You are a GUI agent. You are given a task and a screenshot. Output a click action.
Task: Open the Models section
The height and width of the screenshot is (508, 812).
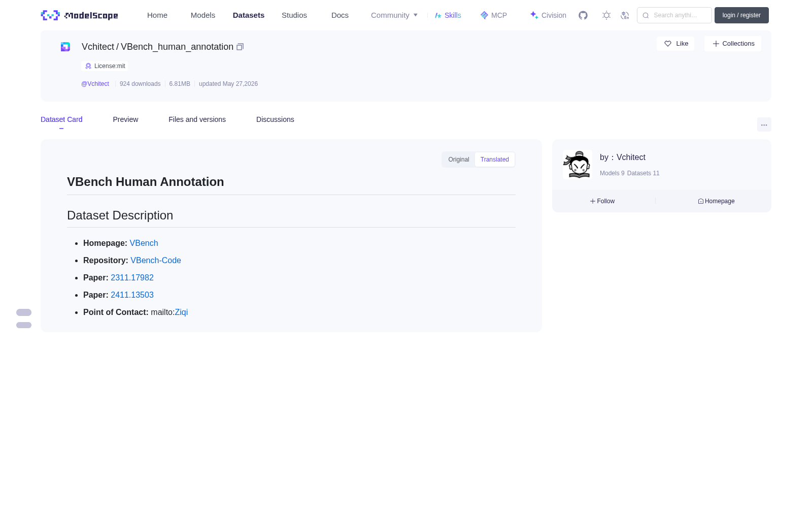point(203,15)
